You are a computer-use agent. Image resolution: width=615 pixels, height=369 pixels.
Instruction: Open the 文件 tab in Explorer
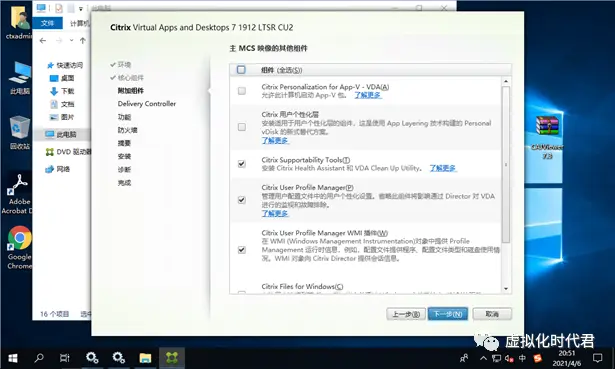[47, 23]
